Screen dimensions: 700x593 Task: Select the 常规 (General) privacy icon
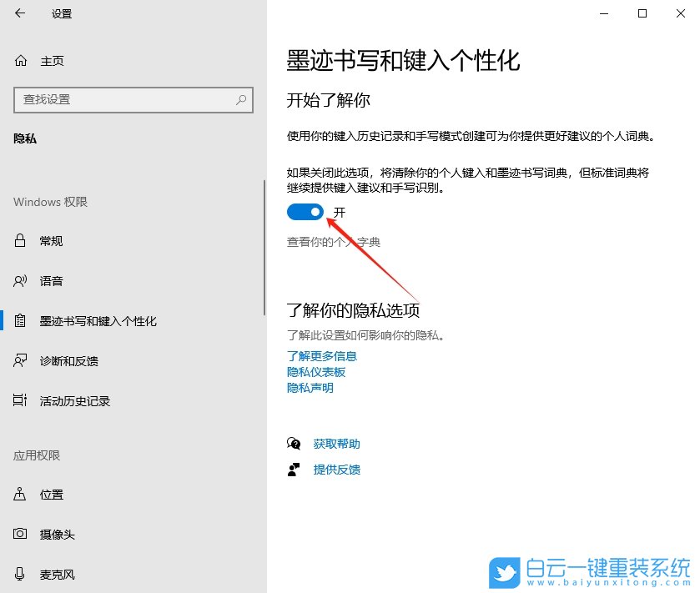pyautogui.click(x=18, y=241)
